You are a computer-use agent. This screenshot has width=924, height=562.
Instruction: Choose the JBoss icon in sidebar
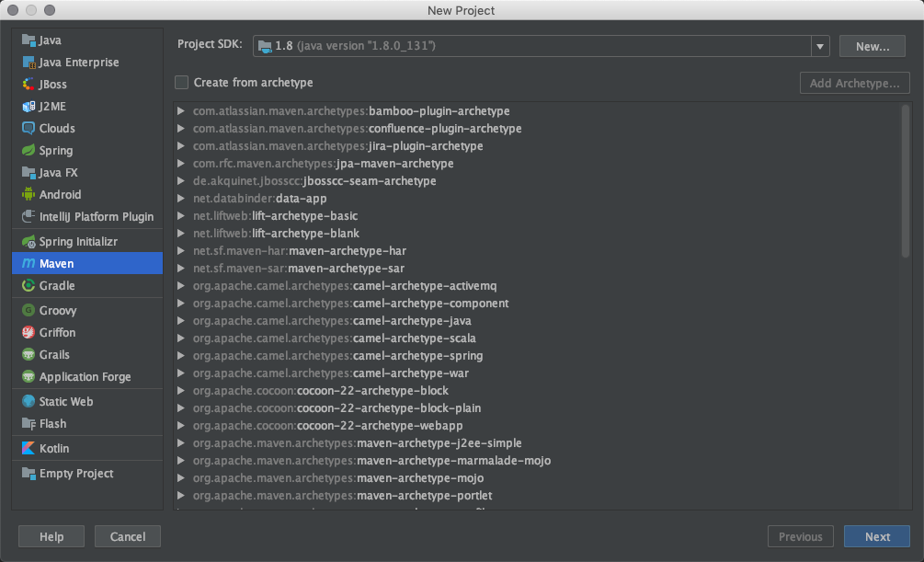[x=29, y=85]
